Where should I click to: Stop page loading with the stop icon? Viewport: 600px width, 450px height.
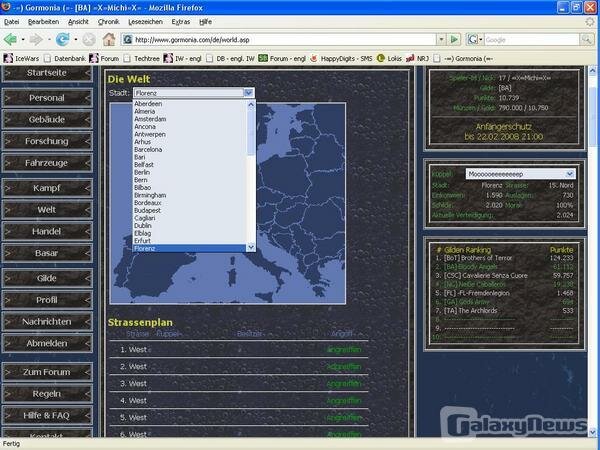pyautogui.click(x=88, y=40)
